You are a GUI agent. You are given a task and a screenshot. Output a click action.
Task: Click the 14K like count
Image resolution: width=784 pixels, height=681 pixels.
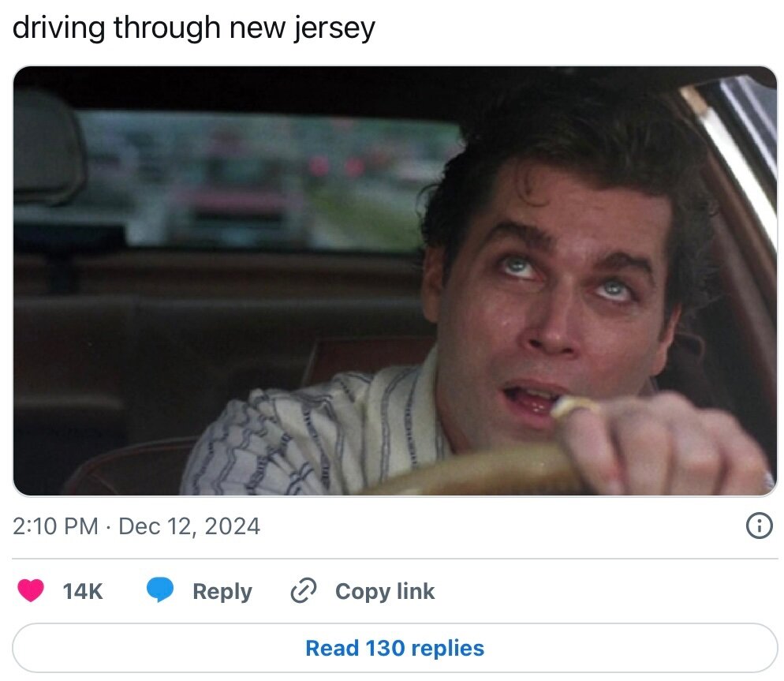(x=83, y=591)
